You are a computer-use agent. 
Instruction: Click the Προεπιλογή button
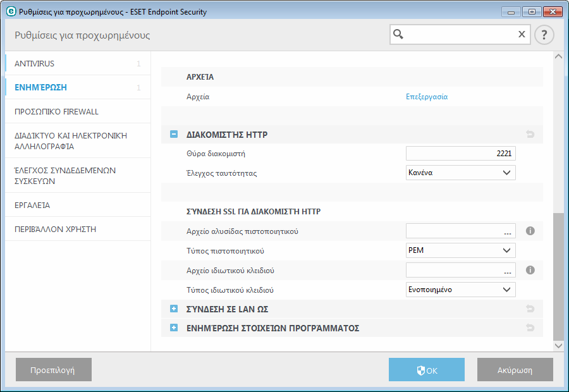(54, 370)
